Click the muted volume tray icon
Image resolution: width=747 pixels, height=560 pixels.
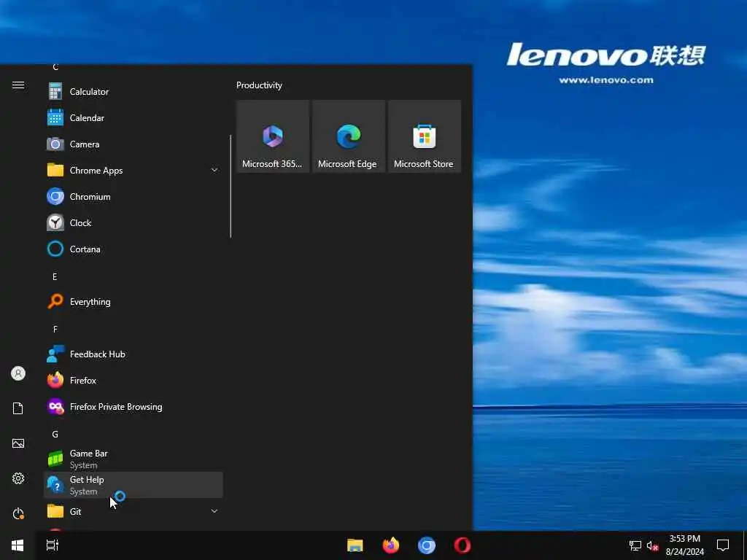point(653,545)
